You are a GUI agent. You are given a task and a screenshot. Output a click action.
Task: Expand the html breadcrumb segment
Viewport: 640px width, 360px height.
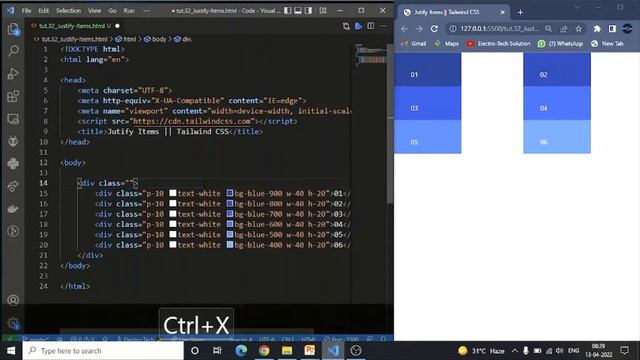[x=126, y=39]
